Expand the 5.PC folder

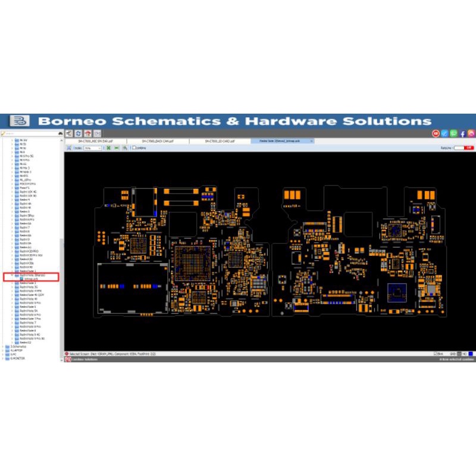click(x=3, y=354)
